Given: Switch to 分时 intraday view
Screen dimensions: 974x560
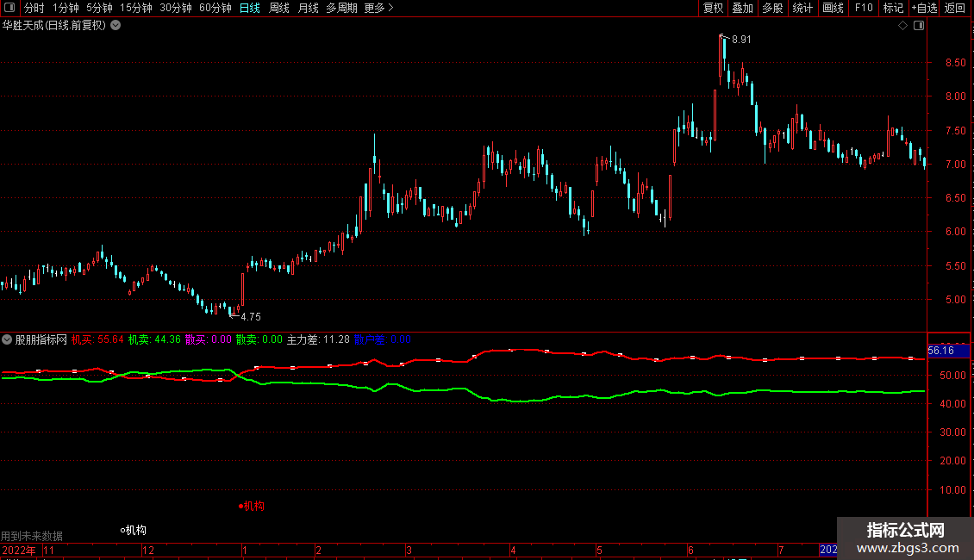Looking at the screenshot, I should tap(34, 8).
